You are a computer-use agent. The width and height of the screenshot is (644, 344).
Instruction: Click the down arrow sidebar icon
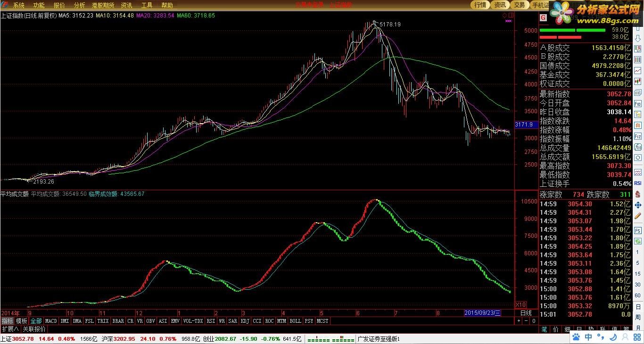click(x=638, y=38)
